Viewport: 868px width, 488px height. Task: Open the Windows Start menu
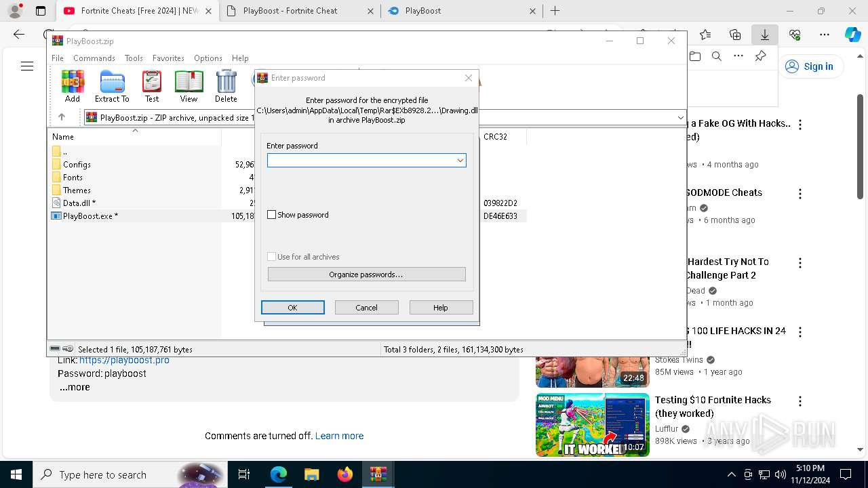pyautogui.click(x=16, y=474)
